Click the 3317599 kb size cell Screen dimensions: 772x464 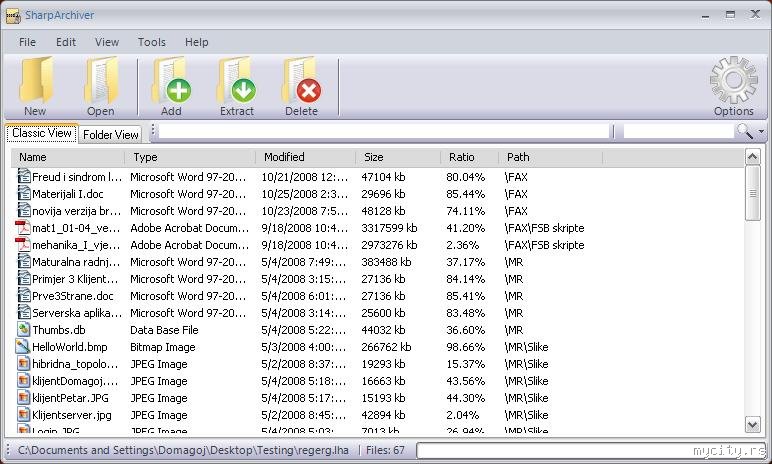389,228
